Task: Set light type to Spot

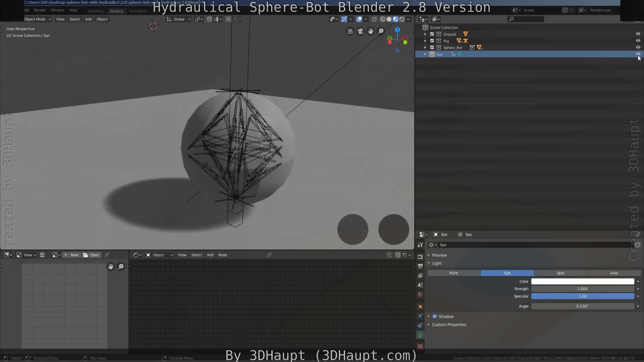Action: coord(560,273)
